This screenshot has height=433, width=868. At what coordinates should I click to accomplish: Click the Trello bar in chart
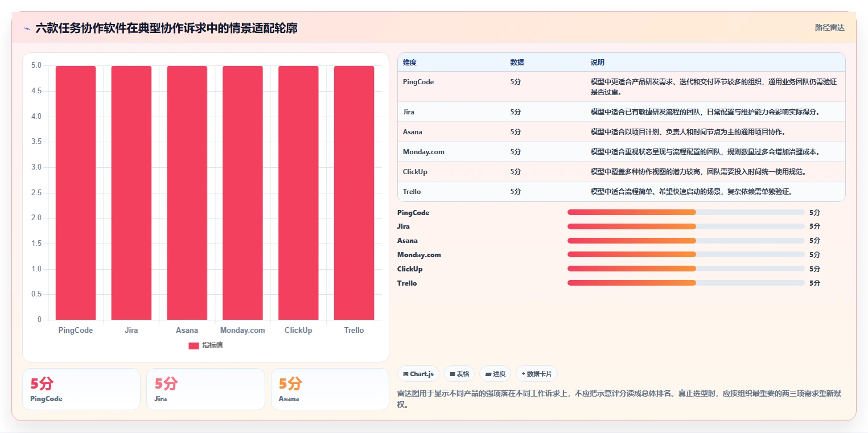click(354, 193)
